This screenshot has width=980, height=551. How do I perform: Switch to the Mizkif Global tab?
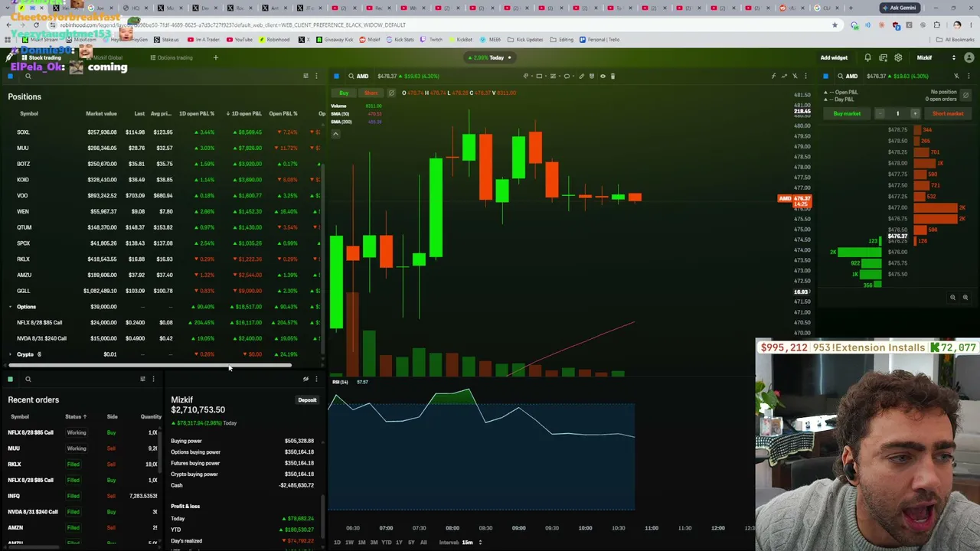pyautogui.click(x=103, y=57)
